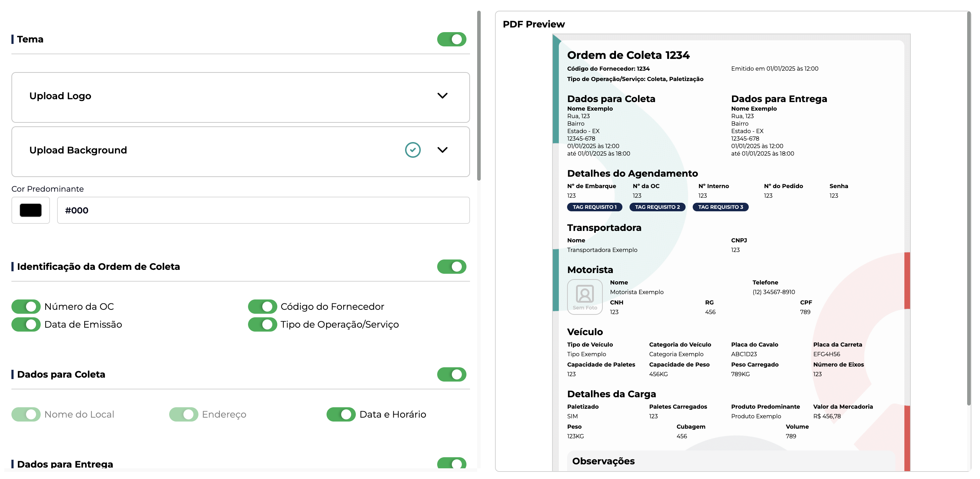Toggle Data de Emissão switch
980x479 pixels.
tap(26, 324)
